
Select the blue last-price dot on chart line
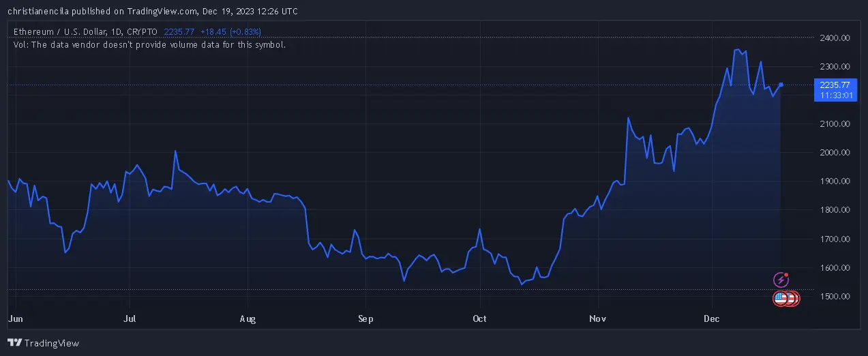[781, 85]
